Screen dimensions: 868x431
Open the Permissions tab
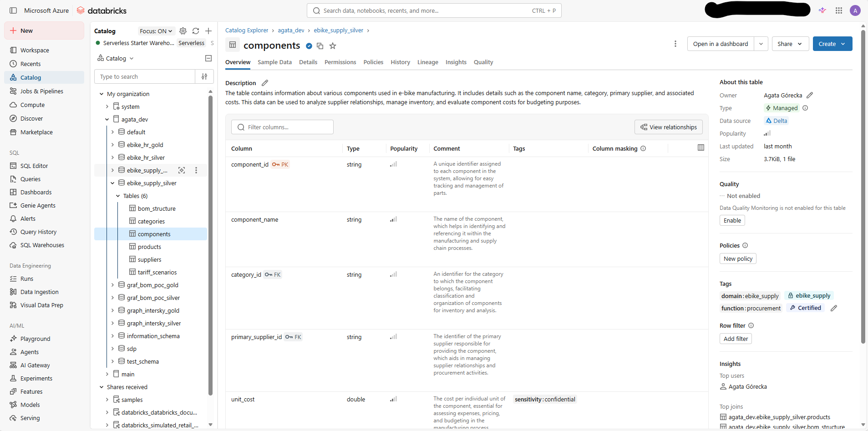pos(340,62)
